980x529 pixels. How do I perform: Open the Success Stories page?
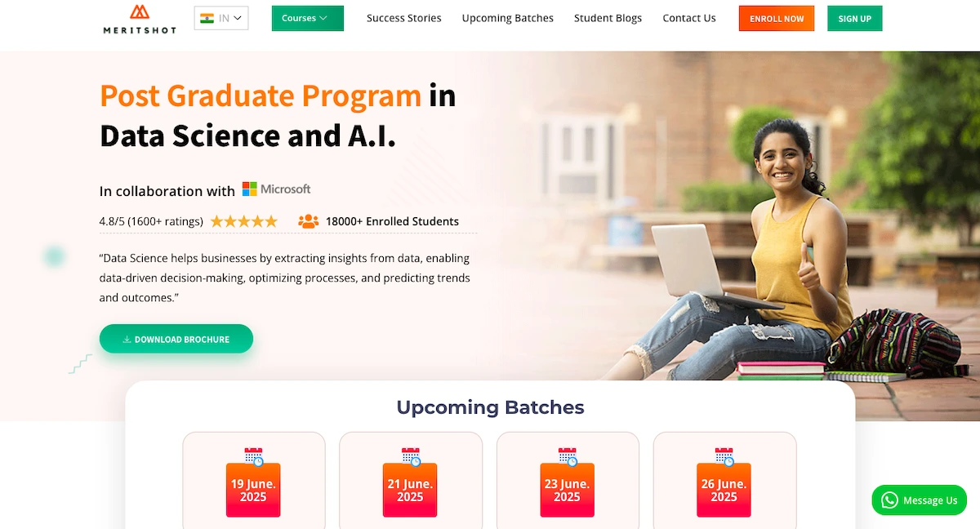[x=404, y=18]
